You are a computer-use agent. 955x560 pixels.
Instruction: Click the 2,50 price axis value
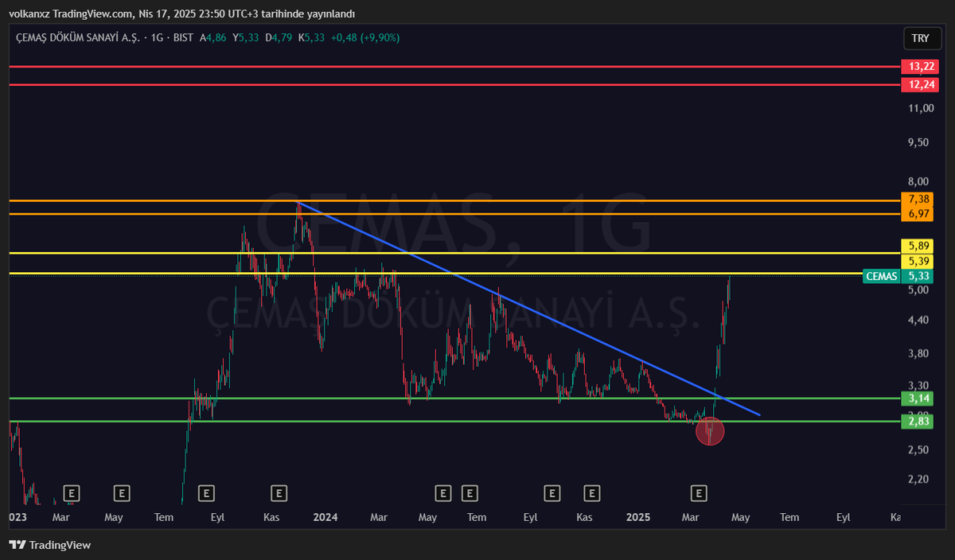coord(919,449)
